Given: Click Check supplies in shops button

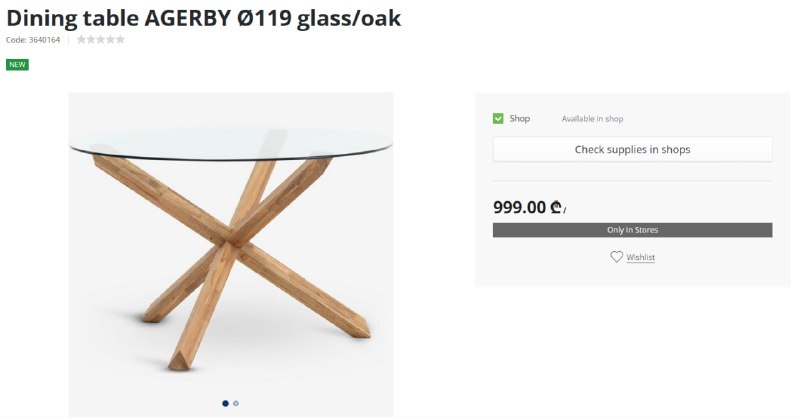Looking at the screenshot, I should click(632, 150).
